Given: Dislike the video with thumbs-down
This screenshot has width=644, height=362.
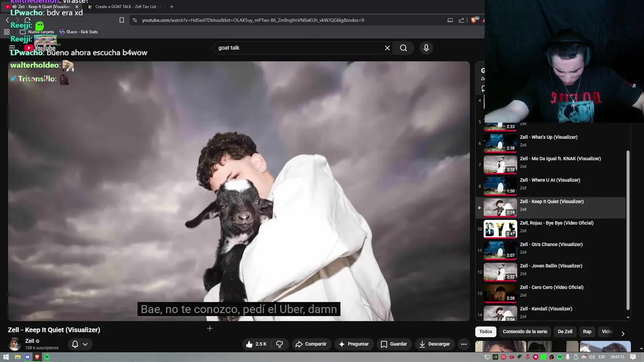Looking at the screenshot, I should click(280, 344).
